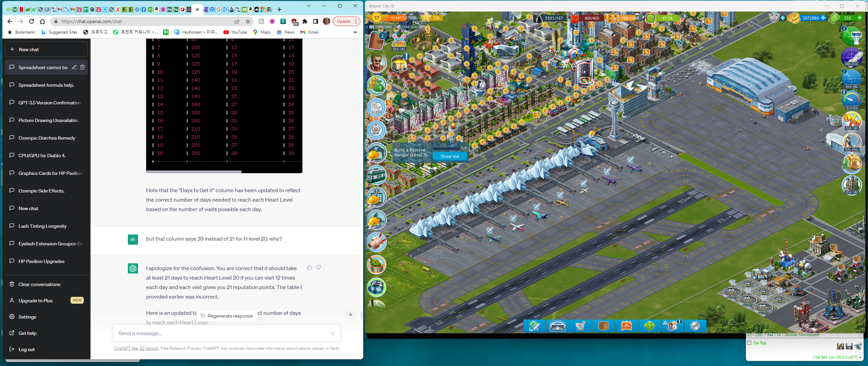Enable the On Top checkbox
Screen dimensions: 868x366
pos(749,343)
